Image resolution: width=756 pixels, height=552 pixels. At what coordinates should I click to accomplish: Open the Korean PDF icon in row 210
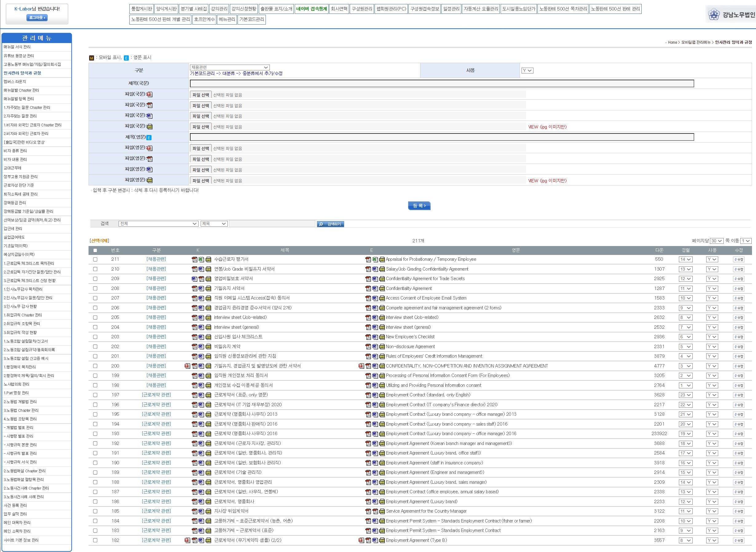pos(194,269)
